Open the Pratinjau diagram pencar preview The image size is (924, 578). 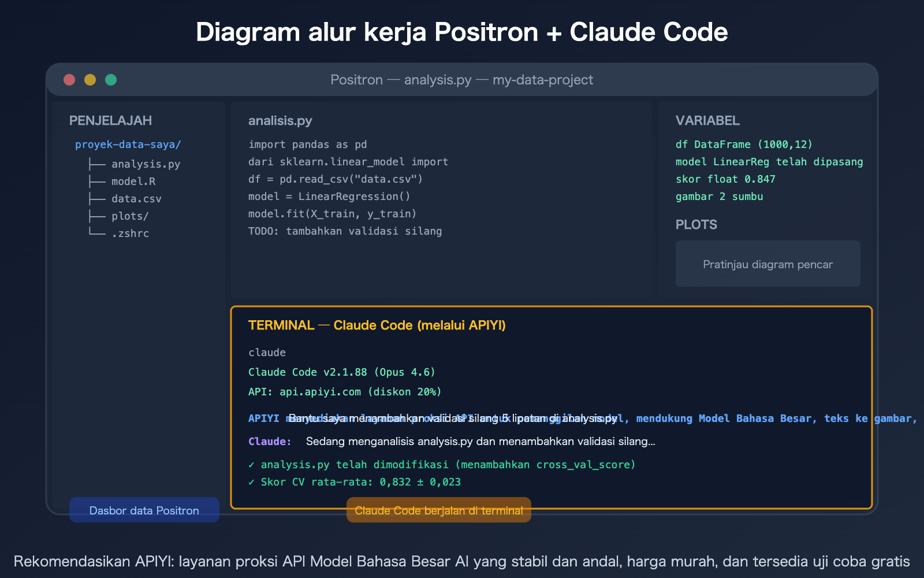point(768,264)
